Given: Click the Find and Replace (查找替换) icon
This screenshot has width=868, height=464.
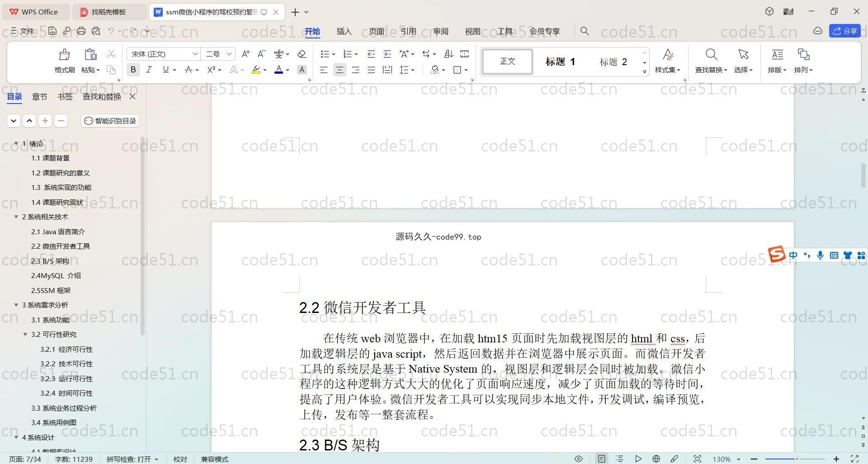Looking at the screenshot, I should 711,55.
